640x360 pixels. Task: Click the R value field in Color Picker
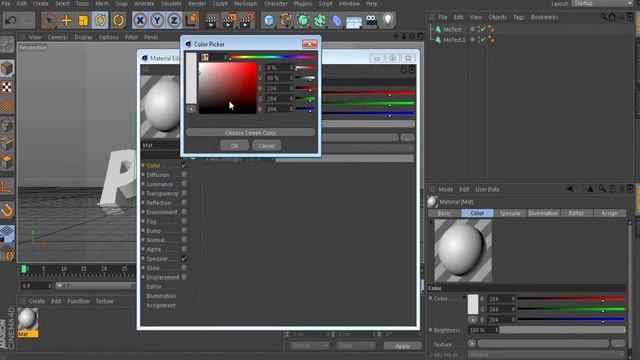coord(279,88)
